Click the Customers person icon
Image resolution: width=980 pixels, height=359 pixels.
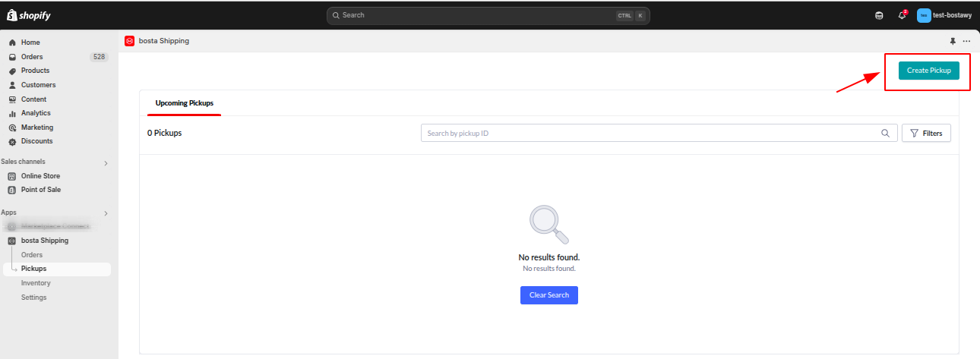coord(12,85)
